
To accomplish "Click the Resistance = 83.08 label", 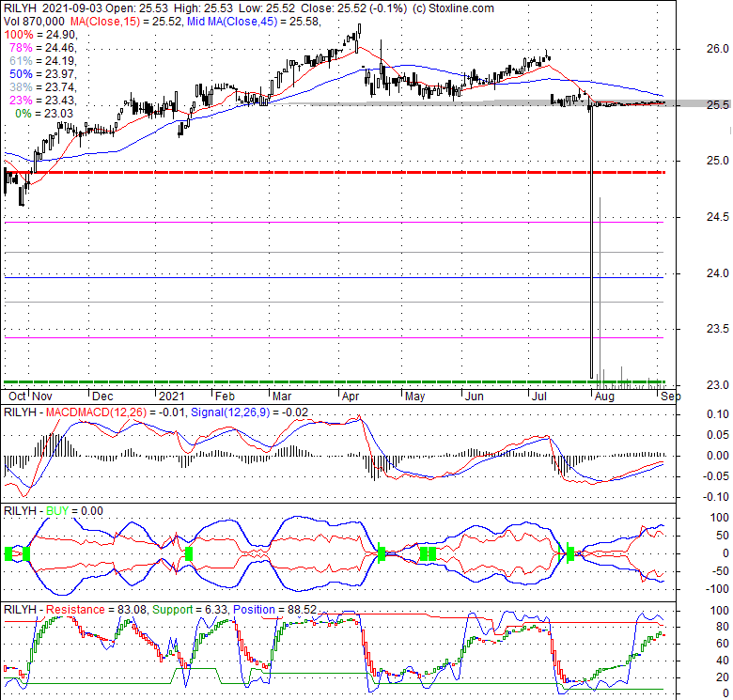I will click(97, 610).
